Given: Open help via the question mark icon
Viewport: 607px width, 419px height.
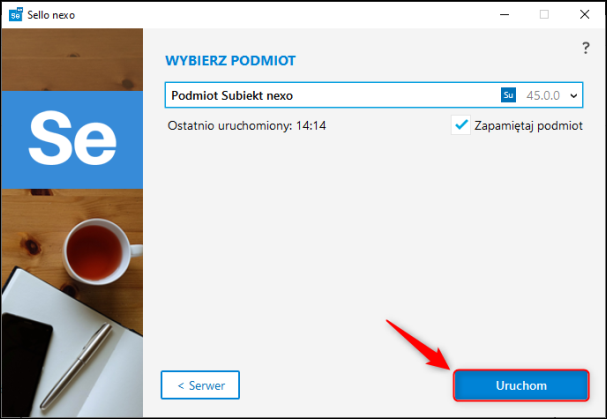Looking at the screenshot, I should tap(585, 48).
